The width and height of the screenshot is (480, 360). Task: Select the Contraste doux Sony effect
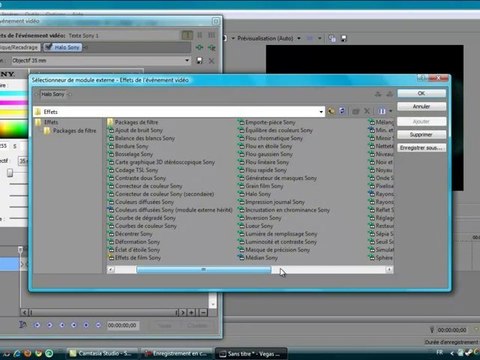pyautogui.click(x=140, y=178)
